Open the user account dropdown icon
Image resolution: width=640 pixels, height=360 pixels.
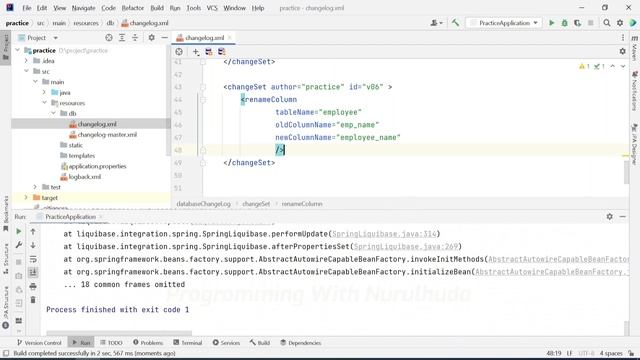[x=436, y=23]
